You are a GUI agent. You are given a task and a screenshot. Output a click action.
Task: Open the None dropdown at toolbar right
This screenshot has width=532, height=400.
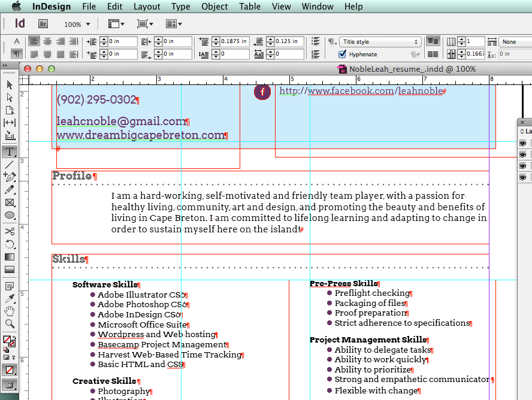coord(515,41)
